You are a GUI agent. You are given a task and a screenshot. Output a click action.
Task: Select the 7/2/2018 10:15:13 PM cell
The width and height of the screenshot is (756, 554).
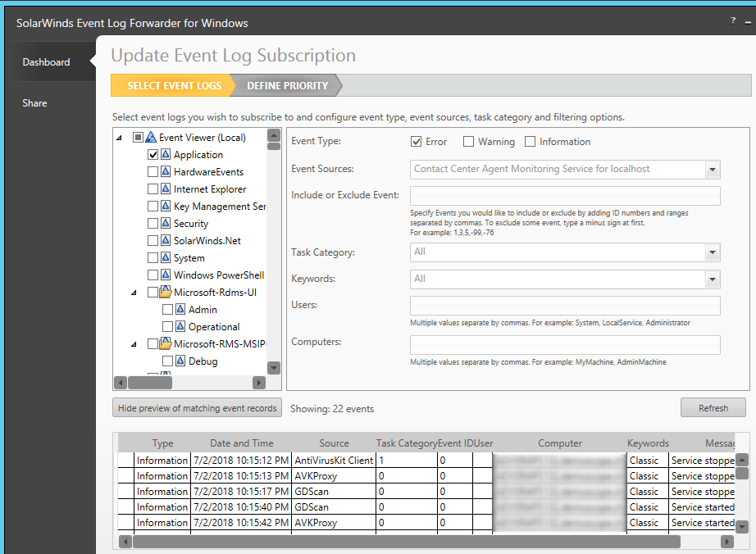point(241,476)
